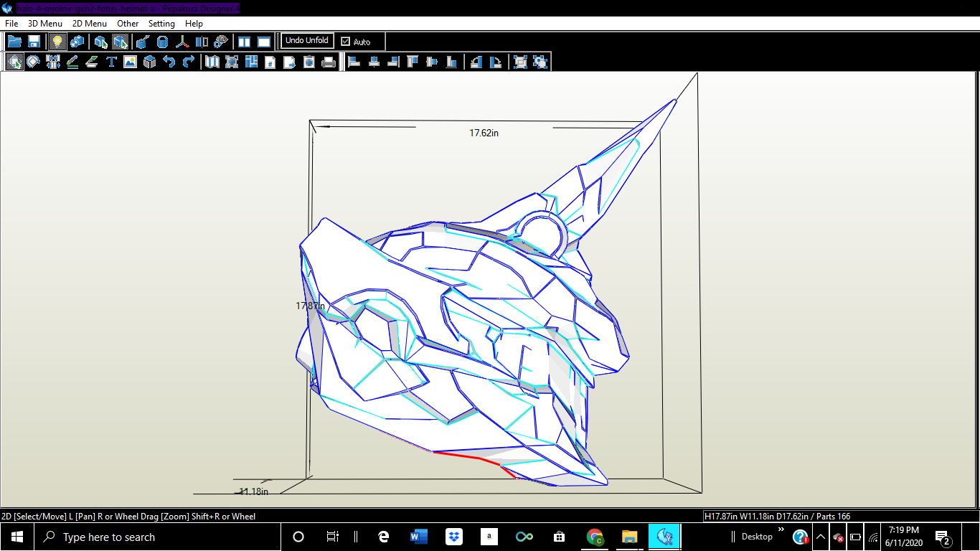Click the 17.62in dimension label

[x=484, y=133]
